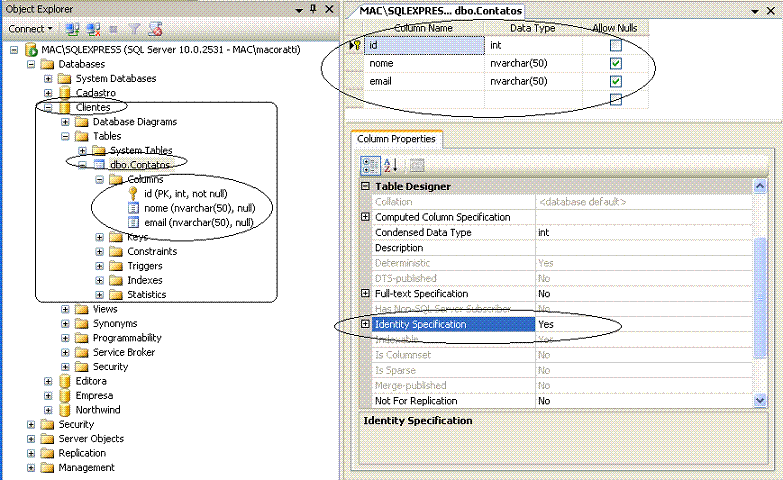Click the Data Type column header
783x480 pixels.
(533, 28)
